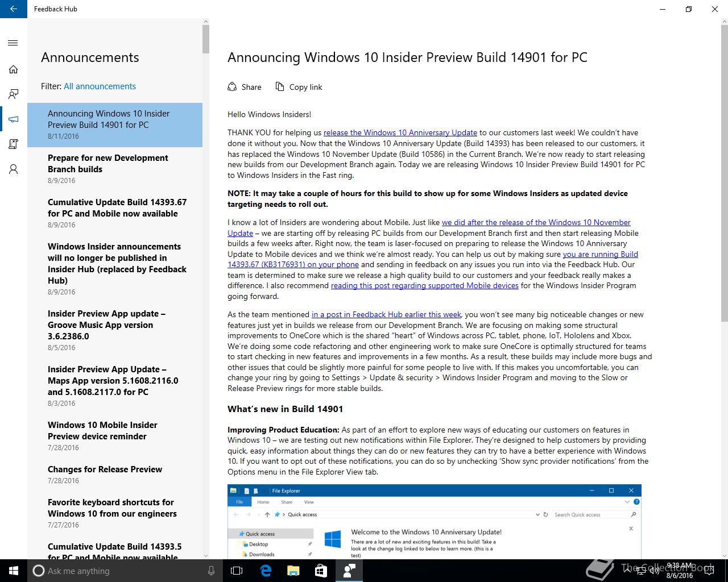Viewport: 728px width, 582px height.
Task: Open the supported Mobile devices post link
Action: [425, 285]
